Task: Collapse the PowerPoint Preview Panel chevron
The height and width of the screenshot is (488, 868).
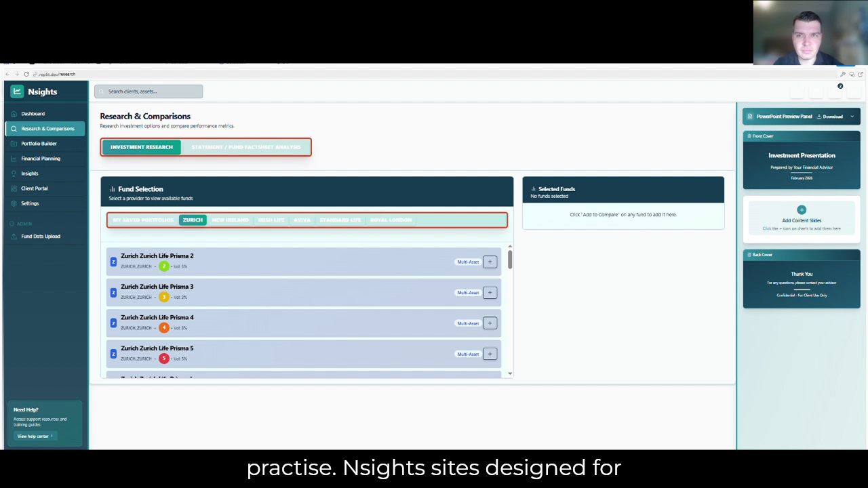Action: click(x=852, y=117)
